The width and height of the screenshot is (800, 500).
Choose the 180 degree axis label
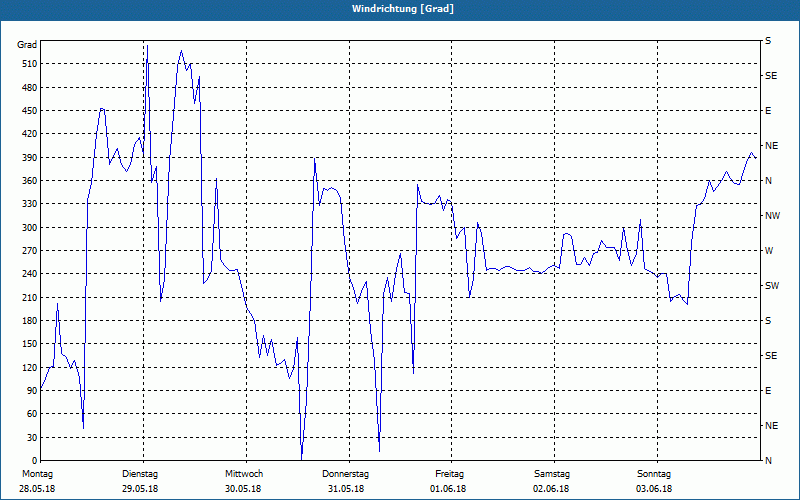click(30, 320)
